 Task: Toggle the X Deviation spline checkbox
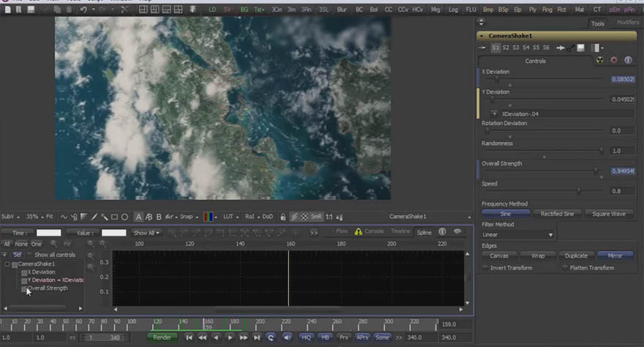click(x=24, y=272)
